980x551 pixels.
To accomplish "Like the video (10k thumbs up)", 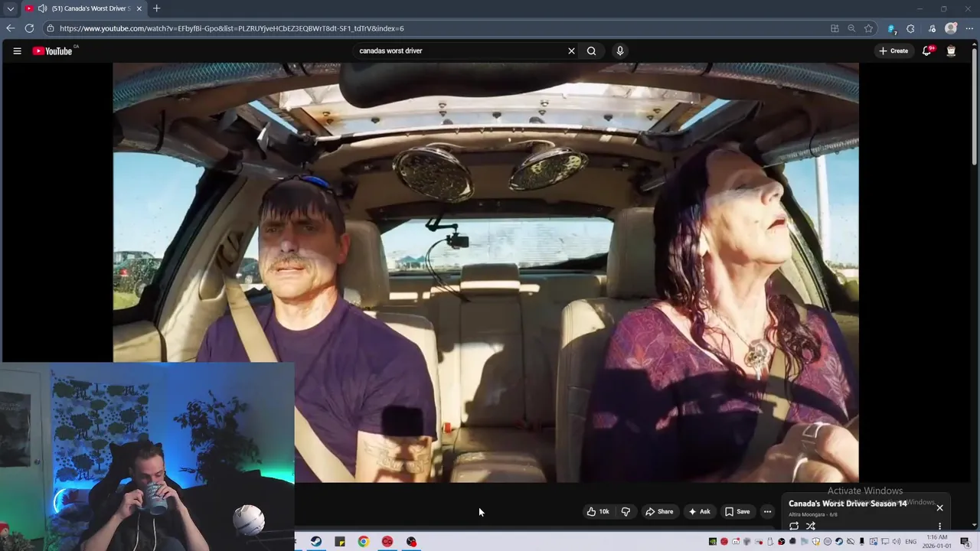I will (598, 511).
